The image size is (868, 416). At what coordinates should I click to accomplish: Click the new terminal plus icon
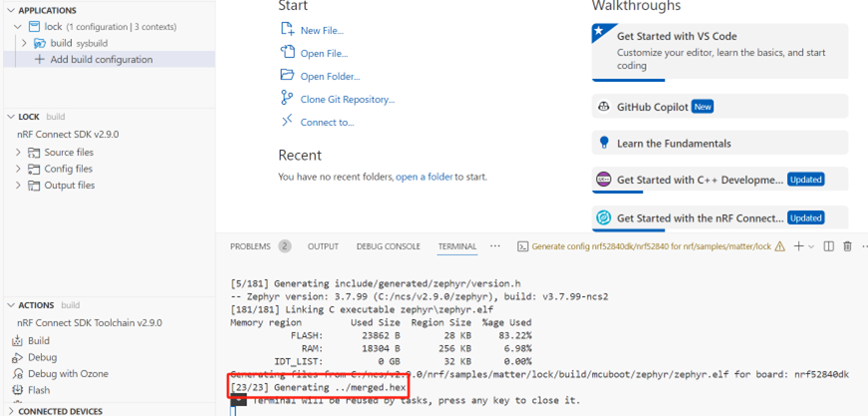799,246
